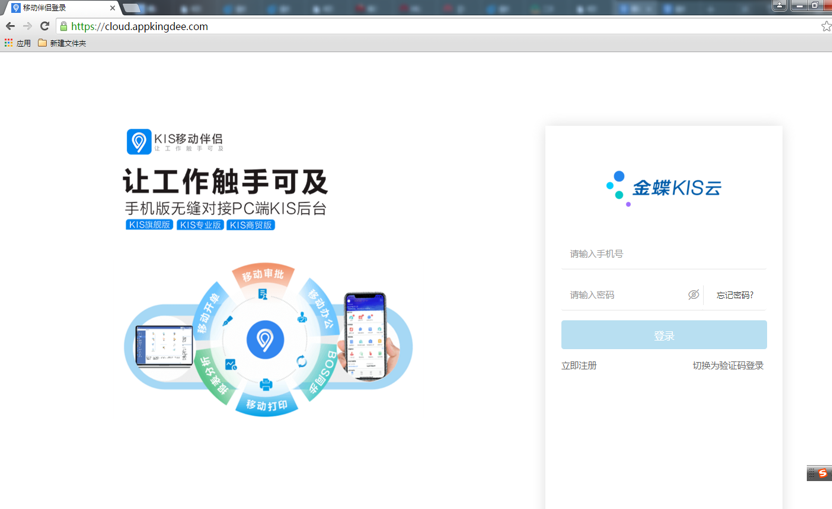The width and height of the screenshot is (832, 509).
Task: Click the document approval icon in wheel
Action: [263, 294]
